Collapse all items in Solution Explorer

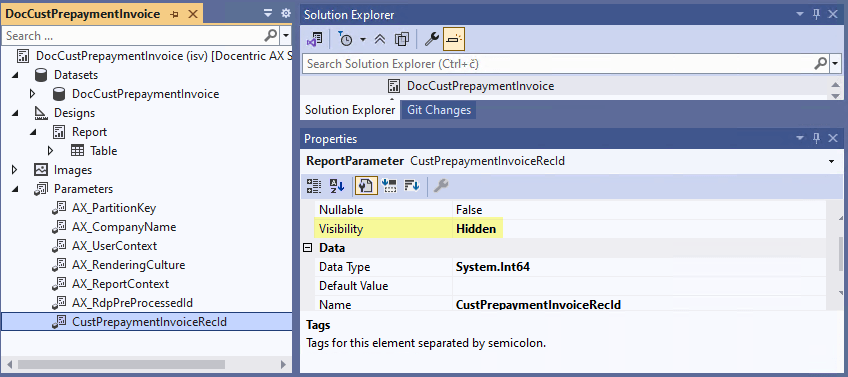coord(380,39)
